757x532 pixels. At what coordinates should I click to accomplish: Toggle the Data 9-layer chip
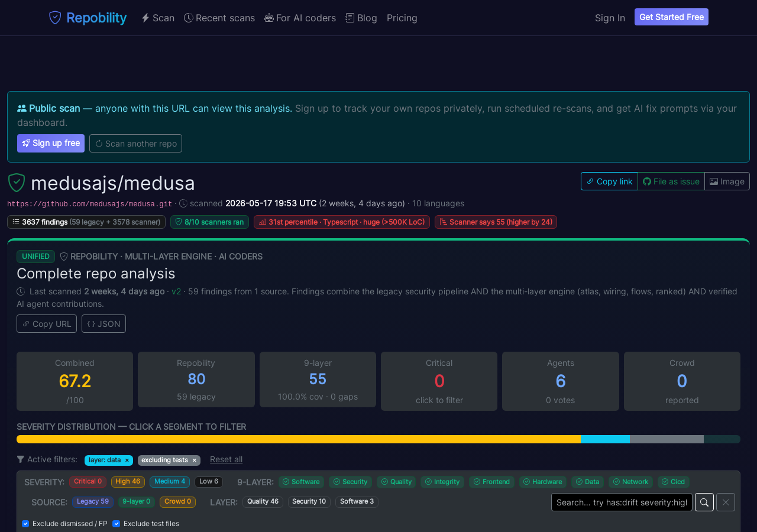[x=587, y=482]
